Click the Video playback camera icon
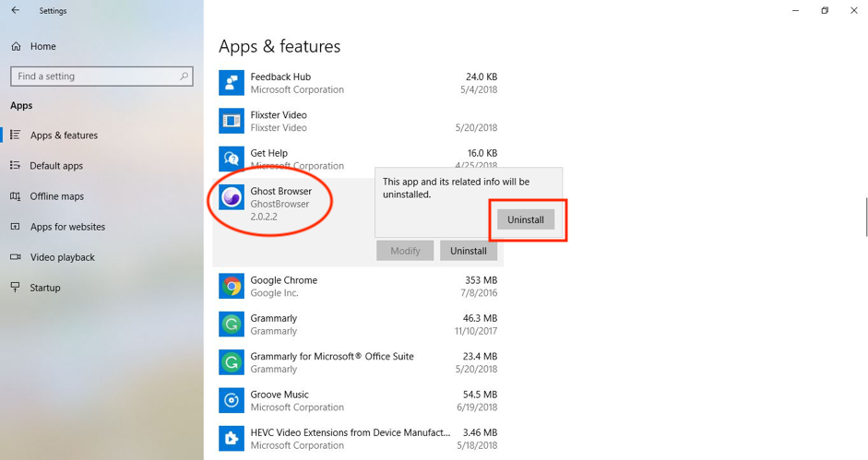 tap(16, 257)
